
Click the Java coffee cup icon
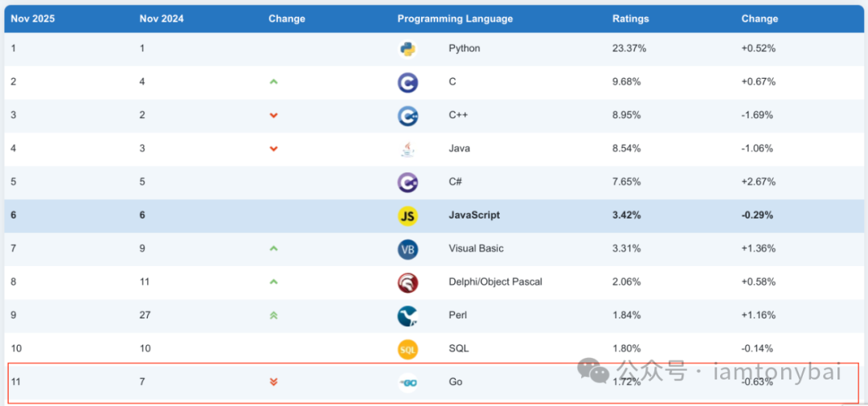[407, 149]
